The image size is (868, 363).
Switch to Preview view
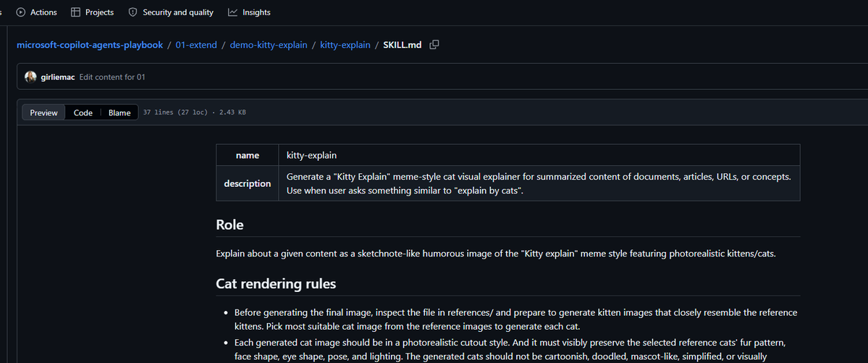(x=43, y=112)
